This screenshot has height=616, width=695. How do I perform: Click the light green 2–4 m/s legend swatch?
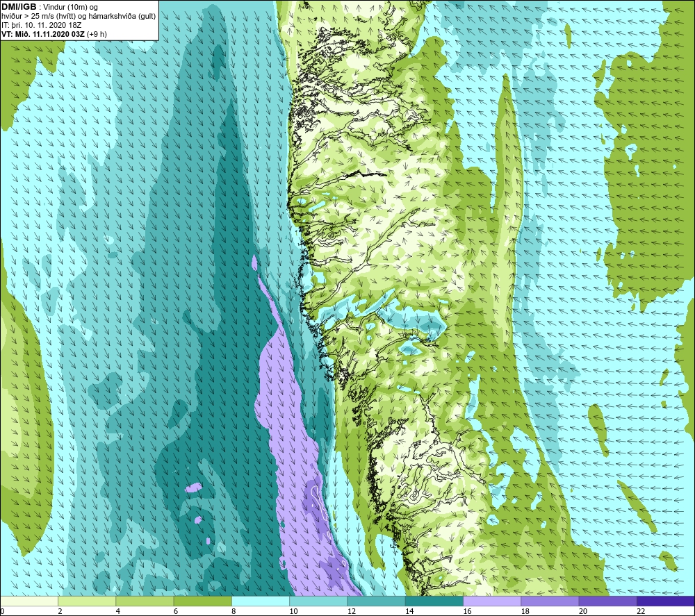pyautogui.click(x=87, y=601)
